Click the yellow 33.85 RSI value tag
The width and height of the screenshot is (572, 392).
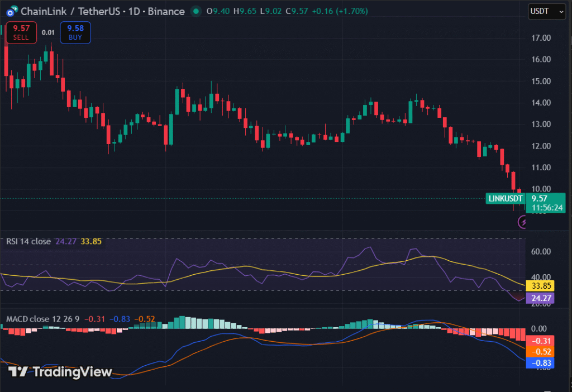(x=542, y=286)
